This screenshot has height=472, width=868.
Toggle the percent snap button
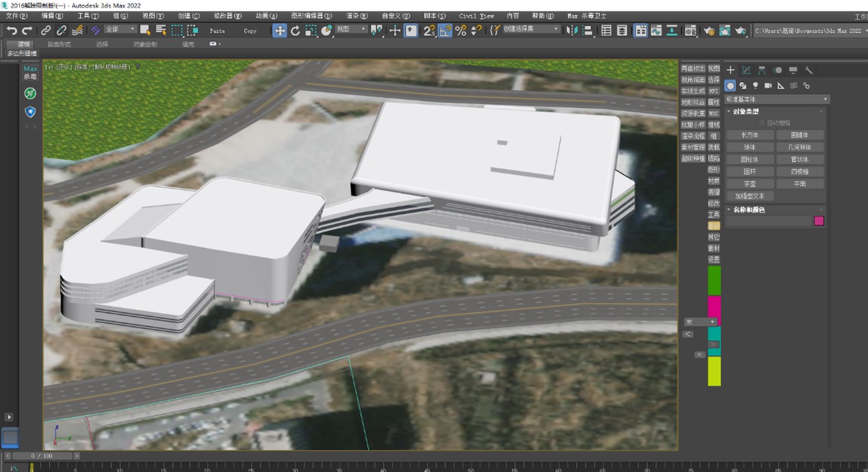click(461, 31)
